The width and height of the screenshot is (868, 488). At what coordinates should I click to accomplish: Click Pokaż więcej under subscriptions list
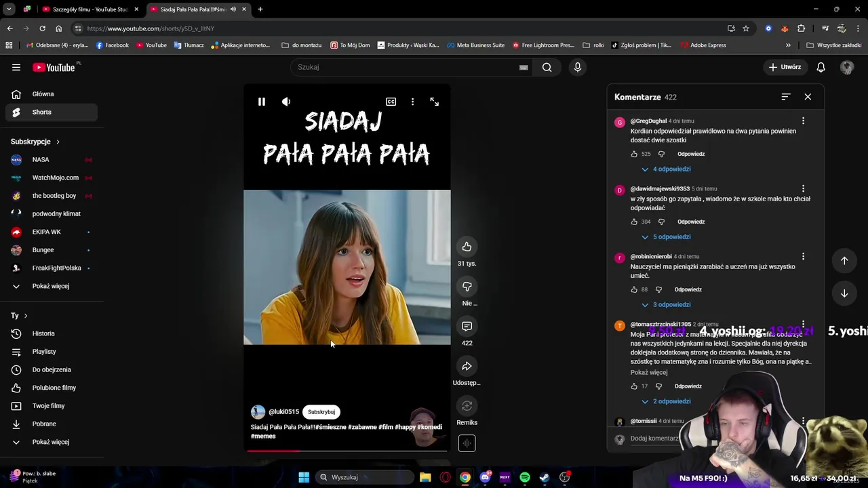tap(52, 286)
